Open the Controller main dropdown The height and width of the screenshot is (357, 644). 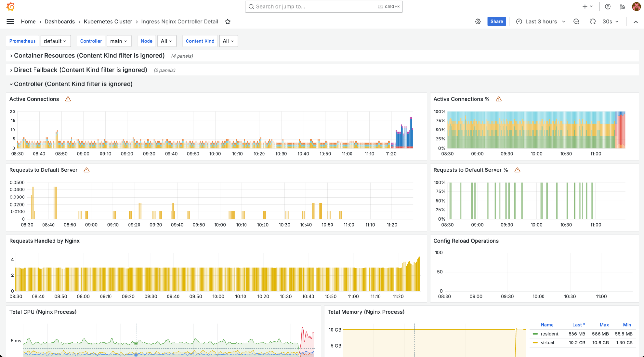click(x=119, y=41)
